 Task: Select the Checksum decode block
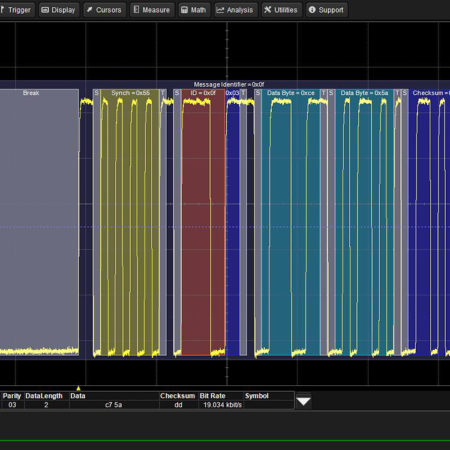(x=429, y=222)
